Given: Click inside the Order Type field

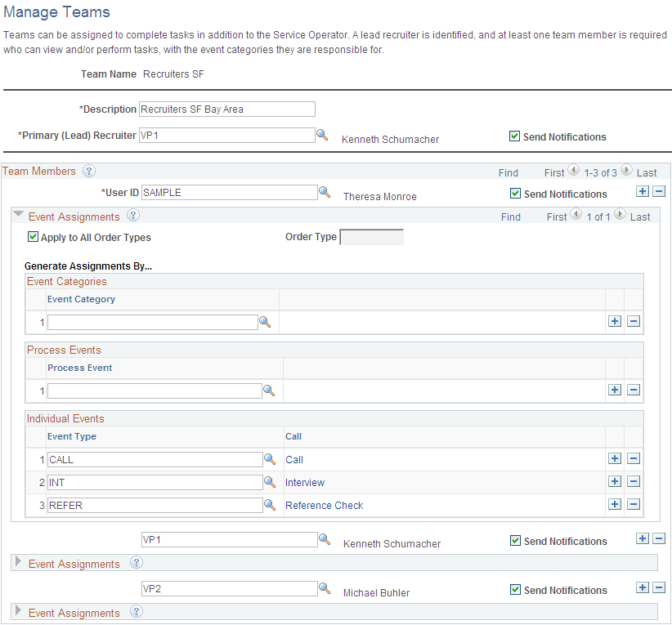Looking at the screenshot, I should point(371,236).
